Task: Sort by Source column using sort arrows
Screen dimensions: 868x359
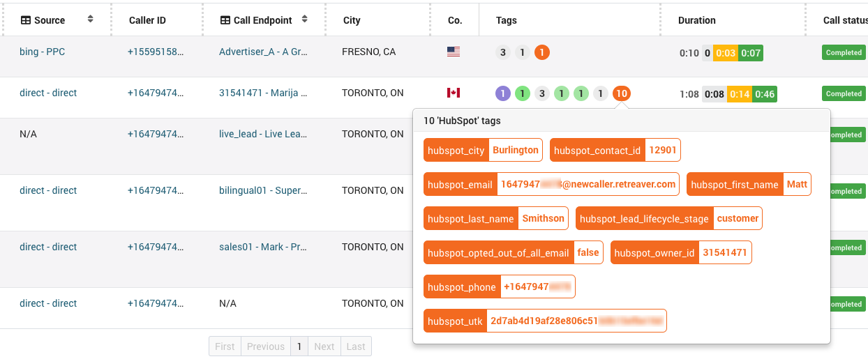Action: coord(90,20)
